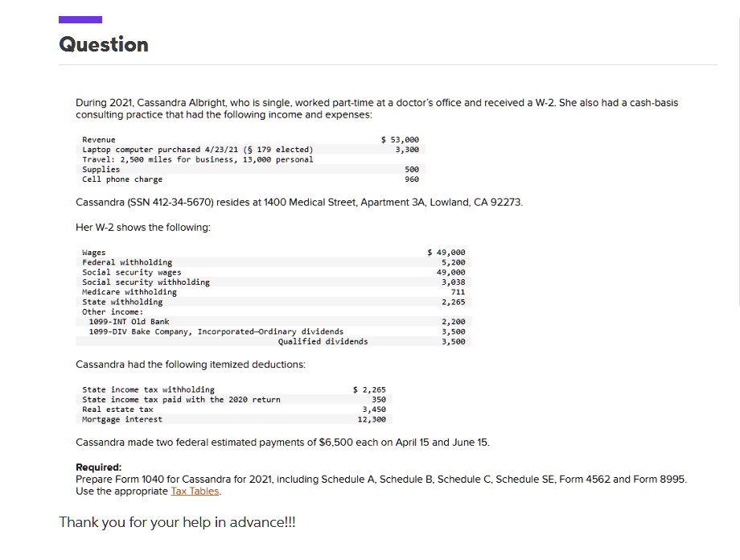Select the revenue amount $ 53,000

coord(400,140)
